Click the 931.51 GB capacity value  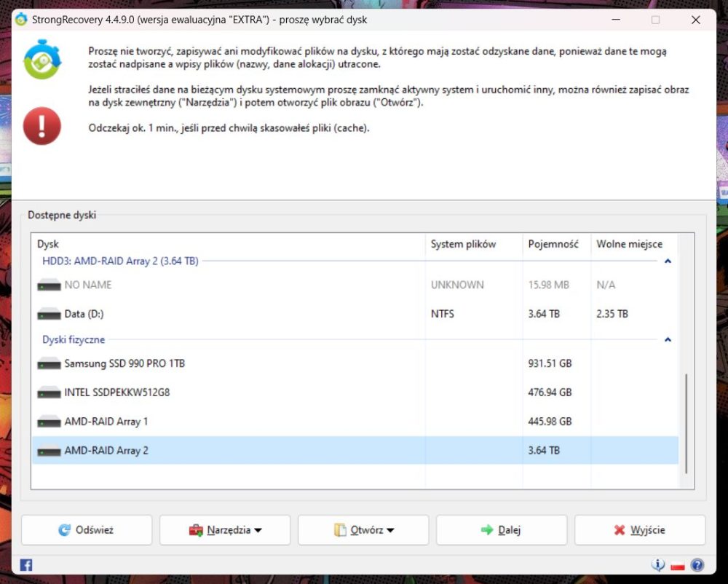550,363
